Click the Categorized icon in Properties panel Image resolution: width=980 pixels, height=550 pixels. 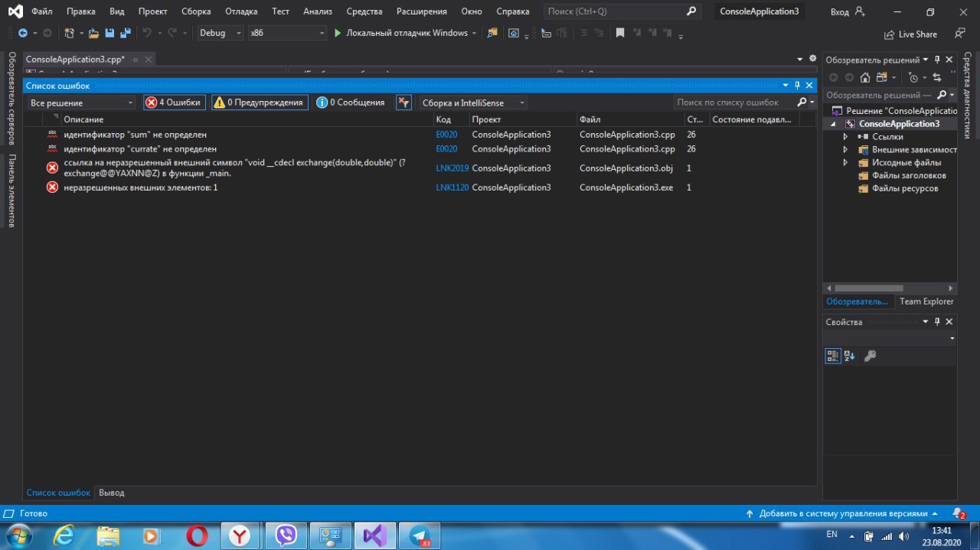pyautogui.click(x=833, y=356)
